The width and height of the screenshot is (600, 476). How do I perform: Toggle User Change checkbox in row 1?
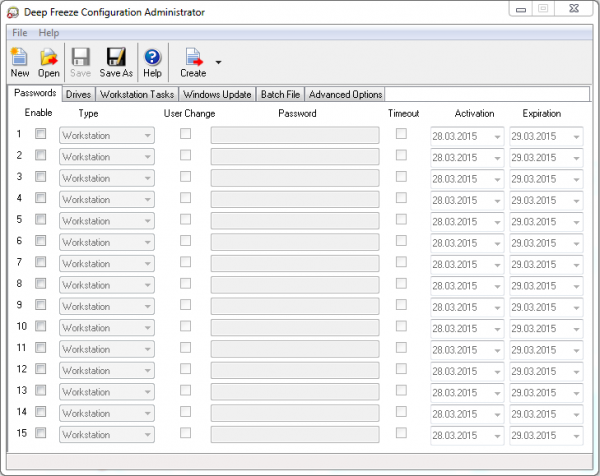click(186, 134)
